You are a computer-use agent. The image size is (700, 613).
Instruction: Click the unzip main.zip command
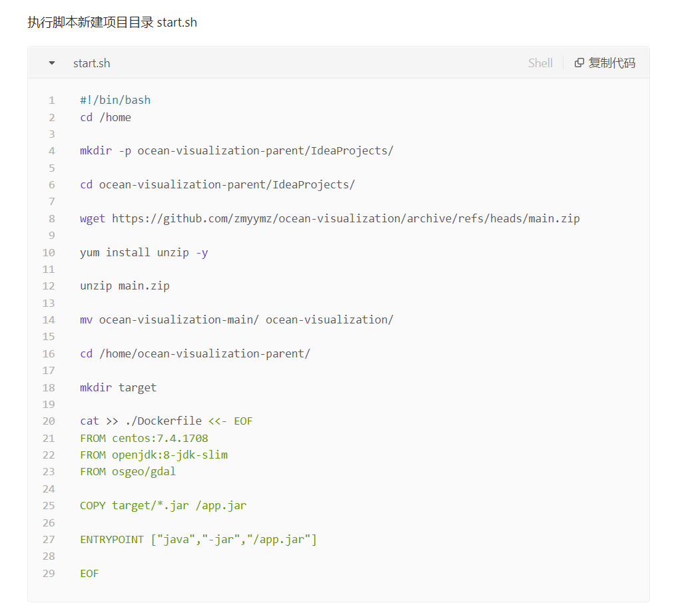124,286
